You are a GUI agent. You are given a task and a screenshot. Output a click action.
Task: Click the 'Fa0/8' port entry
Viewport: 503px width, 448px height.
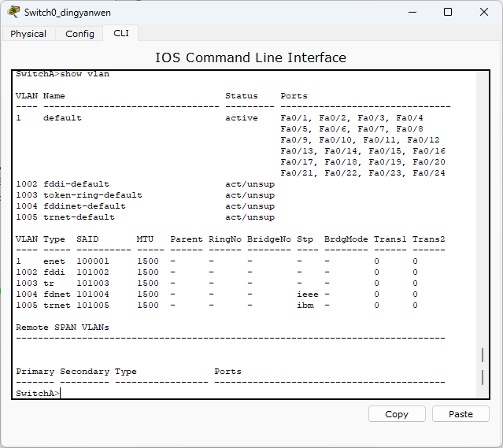(x=409, y=129)
